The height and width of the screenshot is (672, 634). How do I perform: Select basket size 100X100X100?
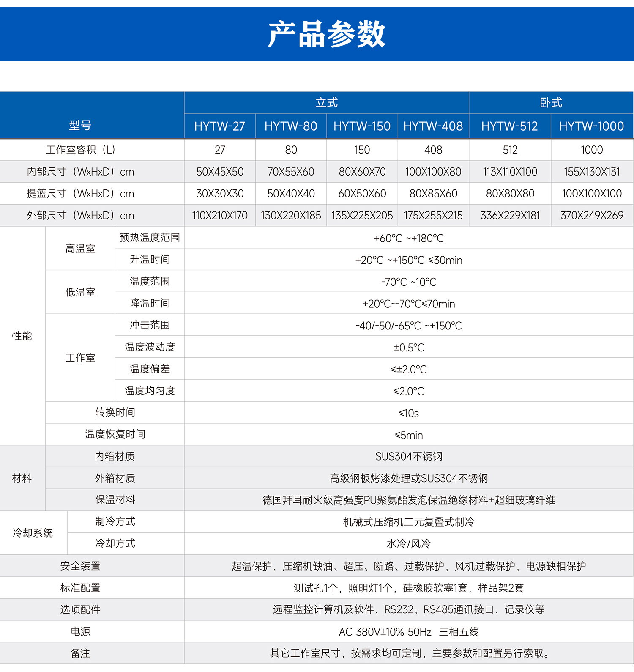[592, 194]
